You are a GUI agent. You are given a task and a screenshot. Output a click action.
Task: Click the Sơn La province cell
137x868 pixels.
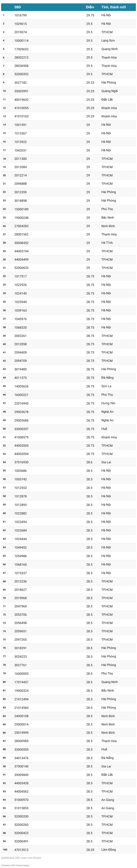click(106, 386)
